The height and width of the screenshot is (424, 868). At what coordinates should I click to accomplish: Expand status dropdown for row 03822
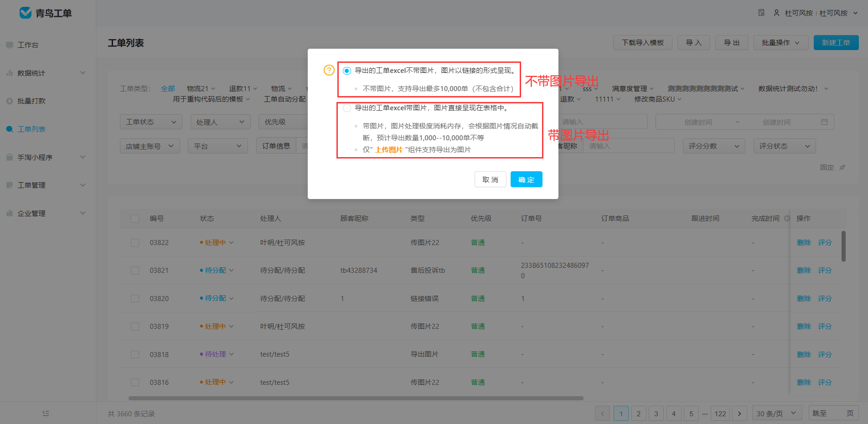(232, 243)
